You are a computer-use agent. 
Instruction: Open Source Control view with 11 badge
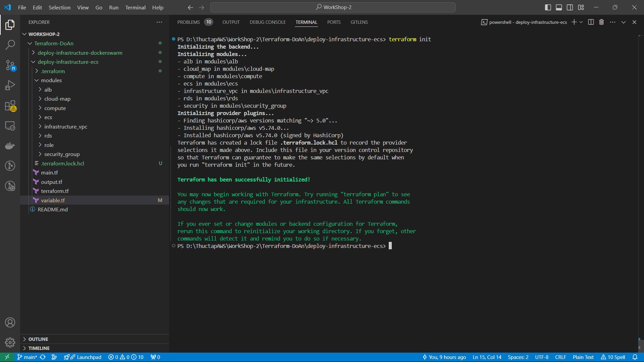(10, 65)
